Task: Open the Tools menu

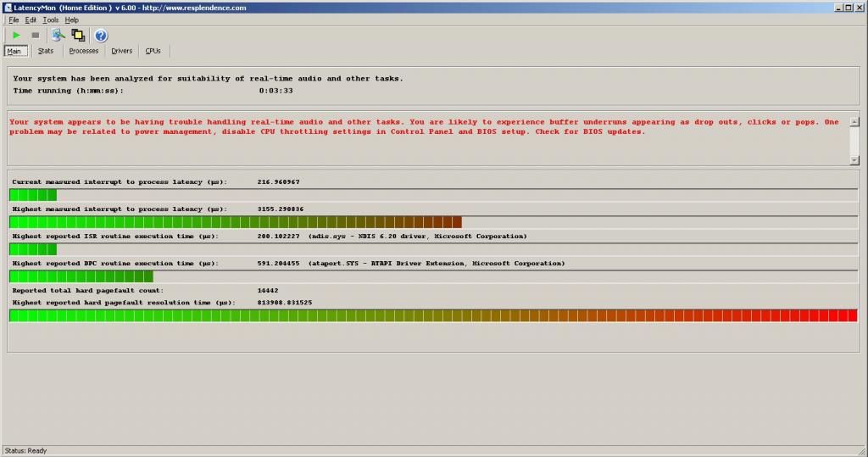Action: pos(51,20)
